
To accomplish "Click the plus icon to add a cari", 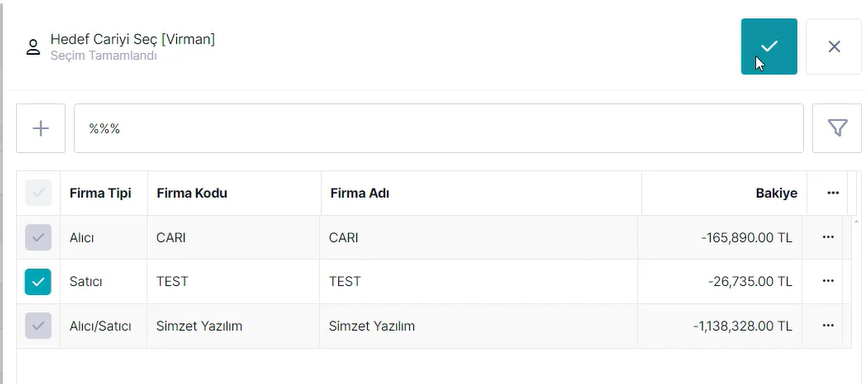I will (x=41, y=128).
